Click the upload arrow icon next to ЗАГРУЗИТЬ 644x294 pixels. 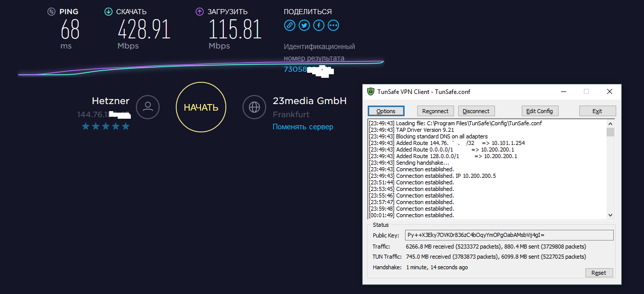pos(200,12)
